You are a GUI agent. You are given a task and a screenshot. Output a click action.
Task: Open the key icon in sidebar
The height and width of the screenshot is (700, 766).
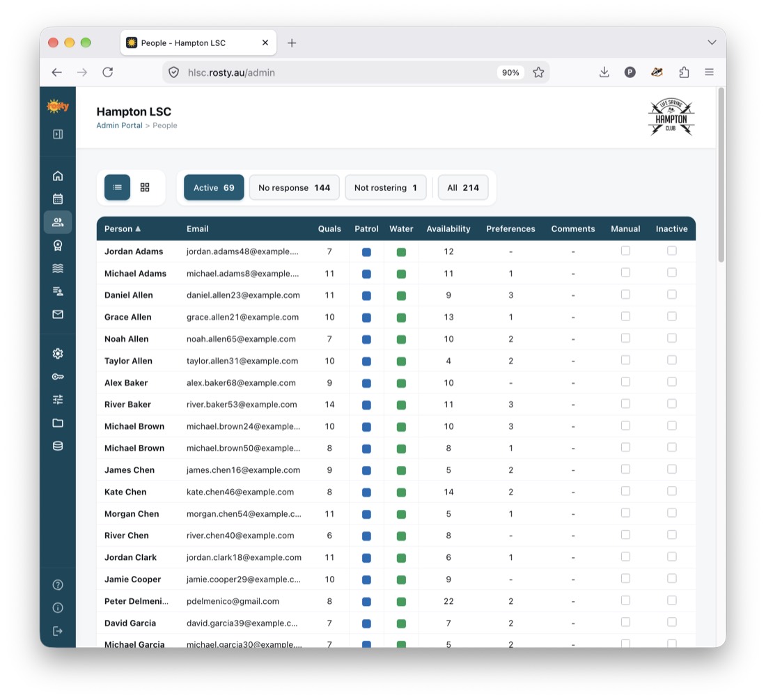tap(58, 377)
